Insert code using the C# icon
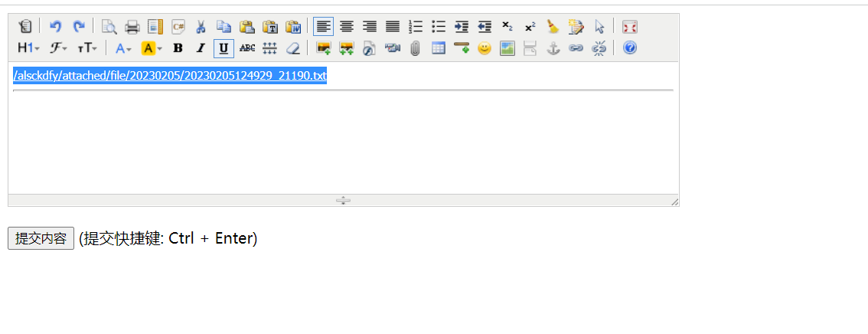Screen dimensions: 868x334 178,27
